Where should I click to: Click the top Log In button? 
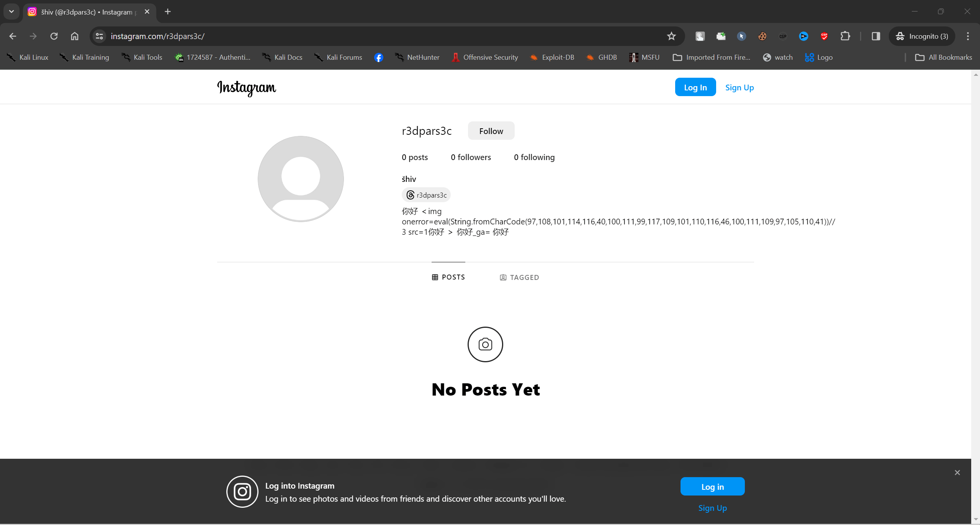[695, 87]
